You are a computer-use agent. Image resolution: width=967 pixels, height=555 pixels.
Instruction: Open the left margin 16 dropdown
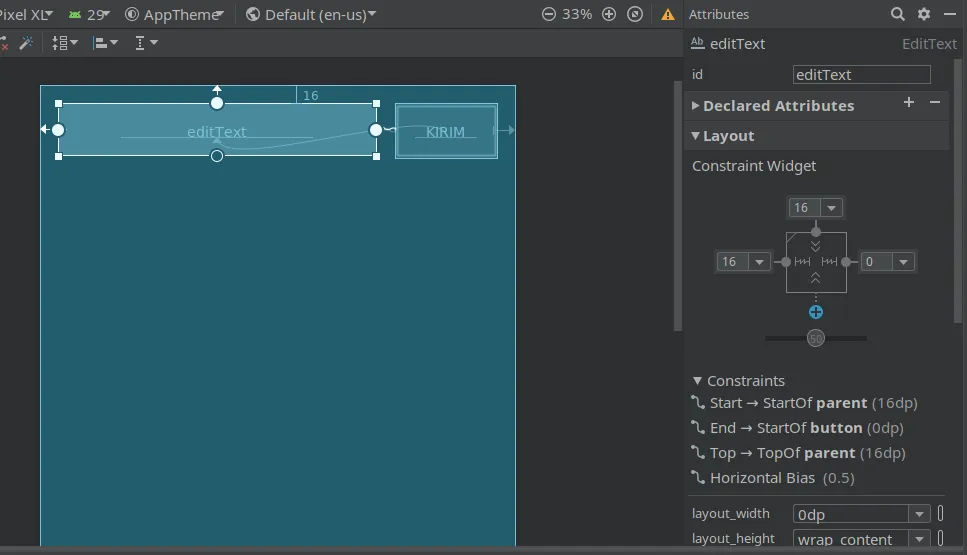[x=759, y=262]
